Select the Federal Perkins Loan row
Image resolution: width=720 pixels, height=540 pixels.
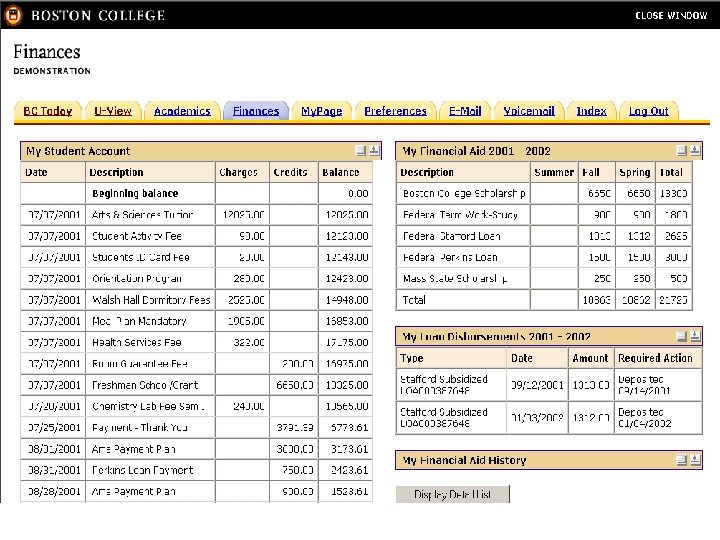tap(544, 257)
